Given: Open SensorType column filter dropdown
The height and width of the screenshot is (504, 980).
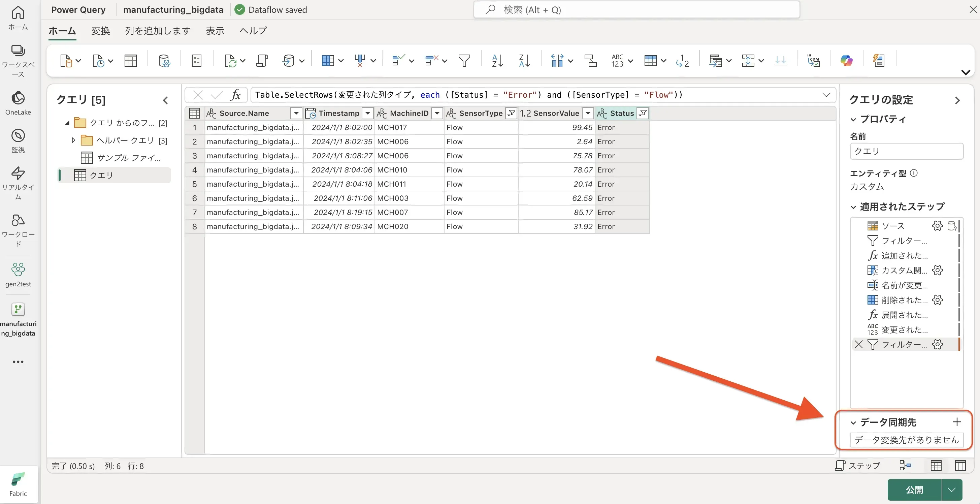Looking at the screenshot, I should 511,113.
